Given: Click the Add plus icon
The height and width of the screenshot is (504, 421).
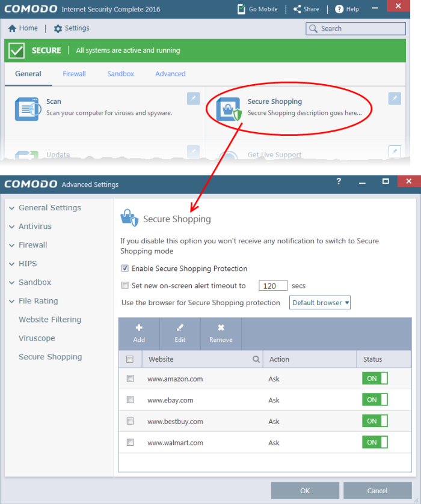Looking at the screenshot, I should pos(139,327).
